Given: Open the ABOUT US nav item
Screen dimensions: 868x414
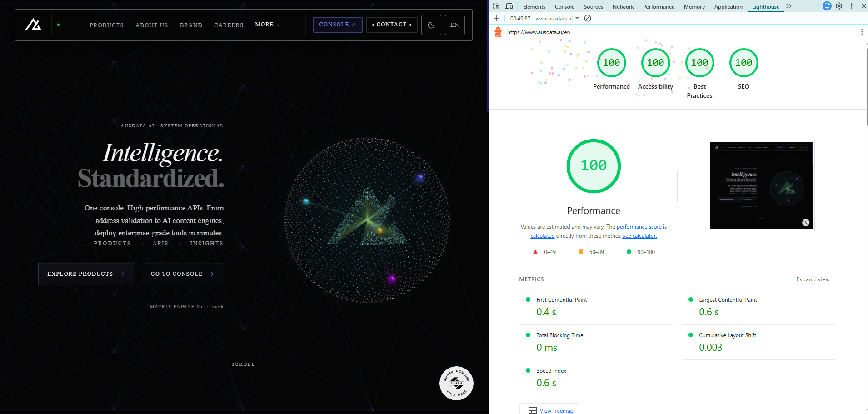Looking at the screenshot, I should (152, 25).
